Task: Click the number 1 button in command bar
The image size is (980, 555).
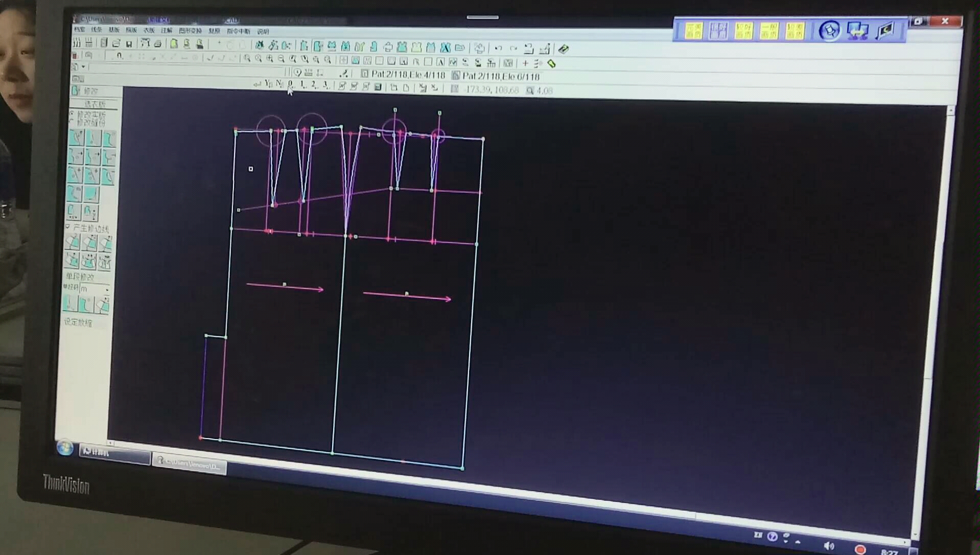Action: (x=302, y=84)
